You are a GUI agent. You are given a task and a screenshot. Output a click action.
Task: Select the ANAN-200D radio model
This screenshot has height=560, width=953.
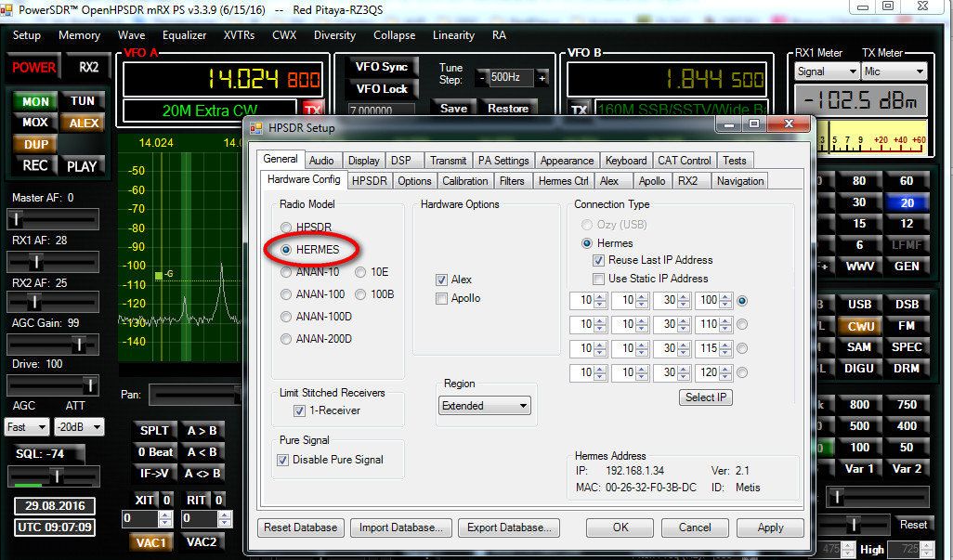pos(316,339)
